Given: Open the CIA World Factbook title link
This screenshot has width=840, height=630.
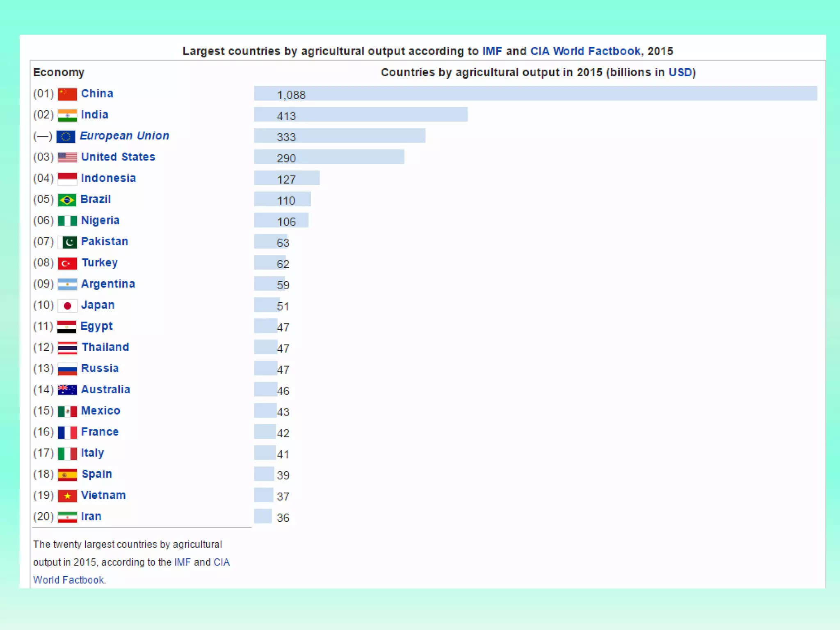Looking at the screenshot, I should coord(585,51).
